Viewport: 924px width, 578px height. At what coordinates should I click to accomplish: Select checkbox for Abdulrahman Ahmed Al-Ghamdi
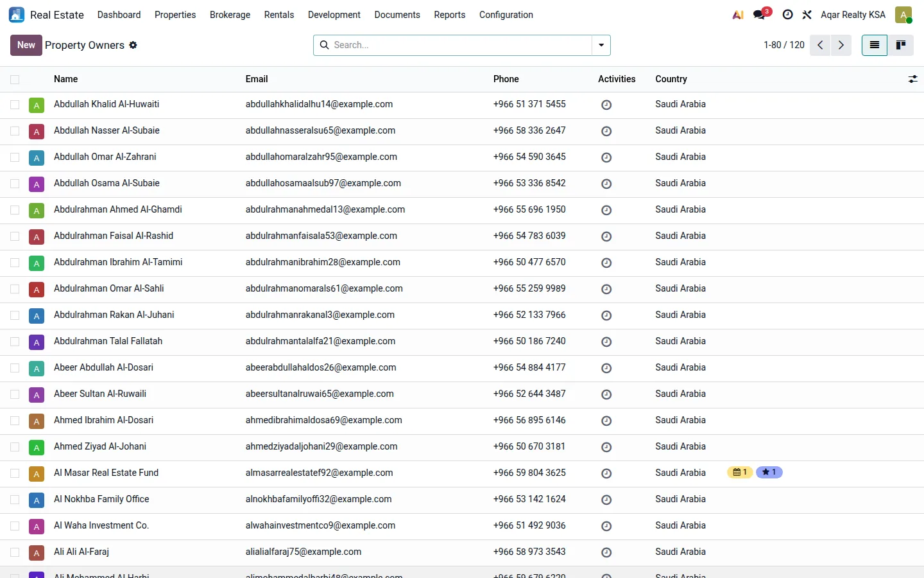15,210
